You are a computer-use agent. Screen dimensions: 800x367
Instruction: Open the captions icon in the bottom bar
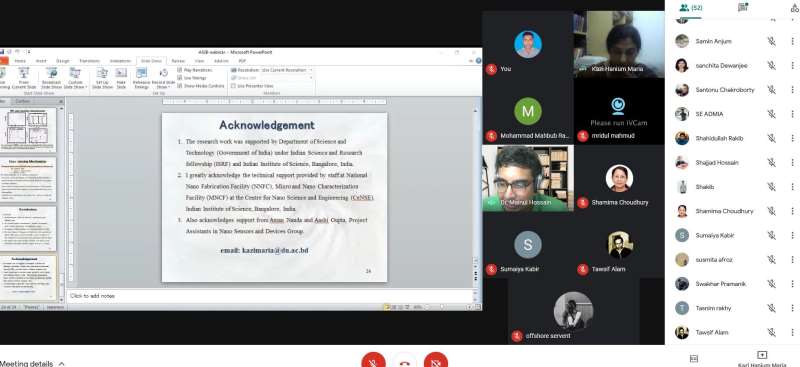tap(693, 359)
